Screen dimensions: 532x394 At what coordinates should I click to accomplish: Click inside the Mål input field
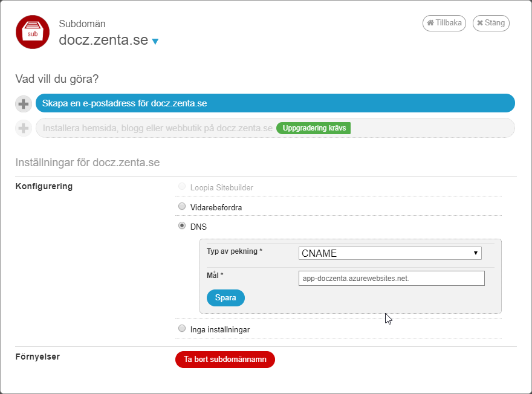click(x=391, y=278)
